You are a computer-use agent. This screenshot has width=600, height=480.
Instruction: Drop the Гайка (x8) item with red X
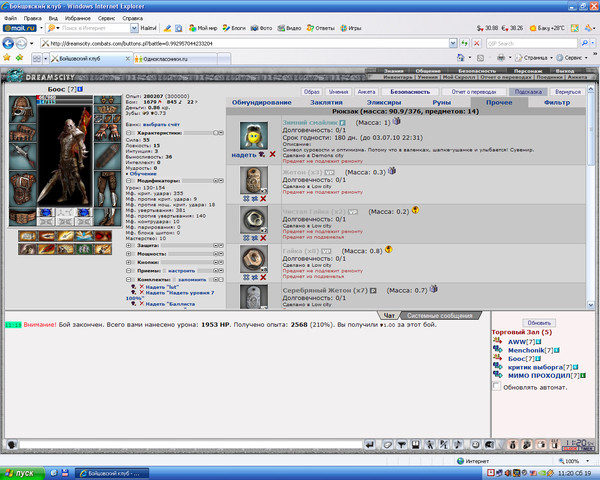[263, 277]
